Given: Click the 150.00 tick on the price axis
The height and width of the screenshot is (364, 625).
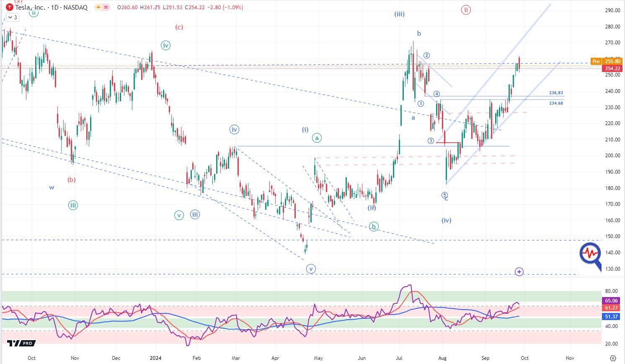Looking at the screenshot, I should pyautogui.click(x=612, y=236).
